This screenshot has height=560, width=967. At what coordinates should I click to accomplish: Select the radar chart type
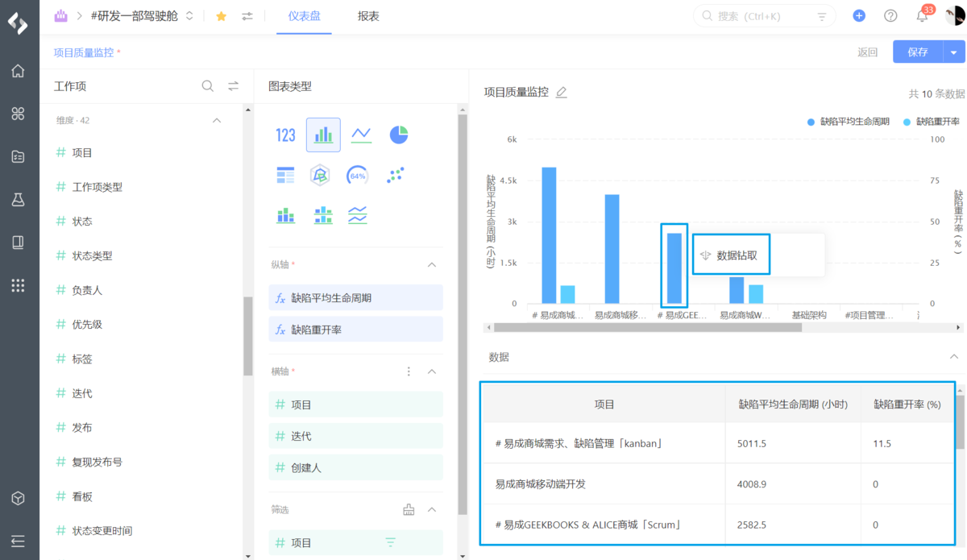(x=321, y=175)
